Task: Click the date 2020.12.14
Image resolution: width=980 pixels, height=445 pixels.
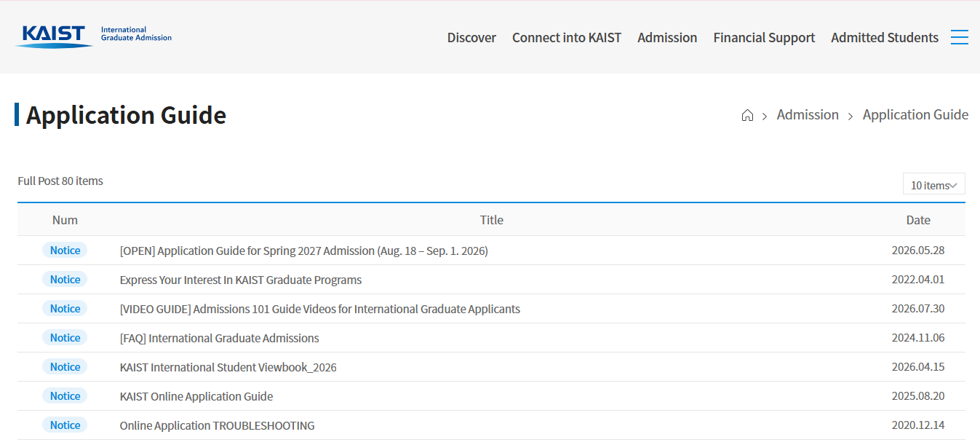Action: [918, 425]
